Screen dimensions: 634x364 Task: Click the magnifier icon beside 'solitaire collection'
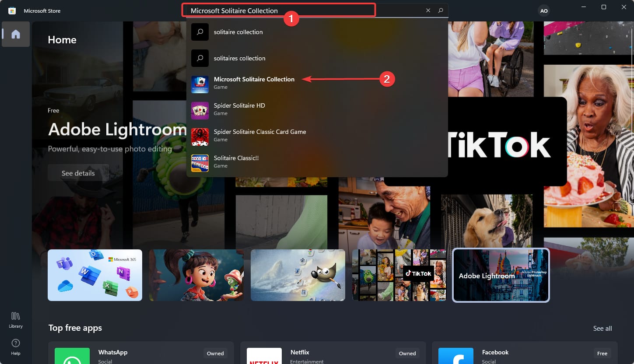[x=200, y=32]
